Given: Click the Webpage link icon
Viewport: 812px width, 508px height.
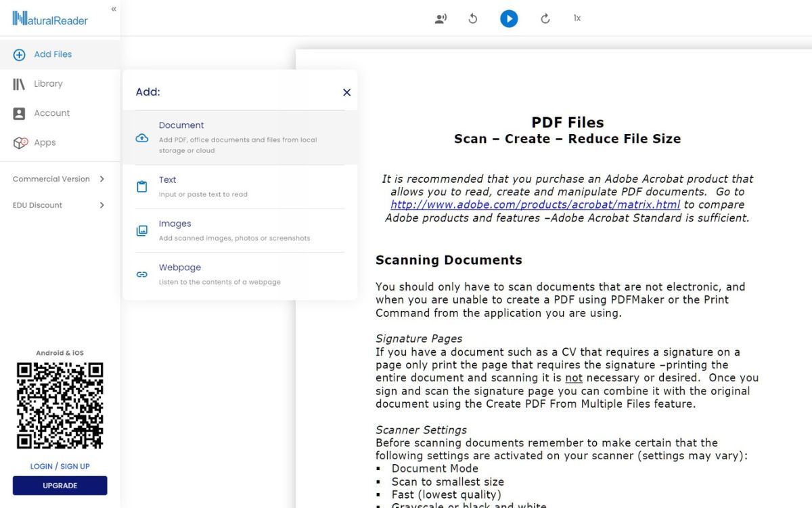Looking at the screenshot, I should coord(141,274).
